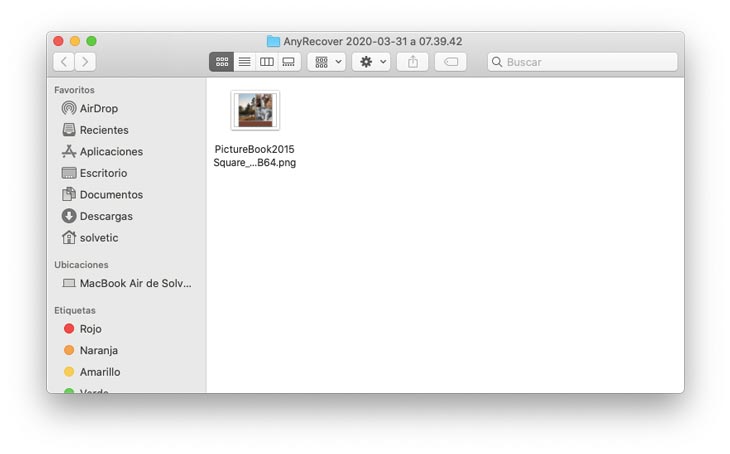Click the yellow tag color dot
This screenshot has width=730, height=454.
69,372
